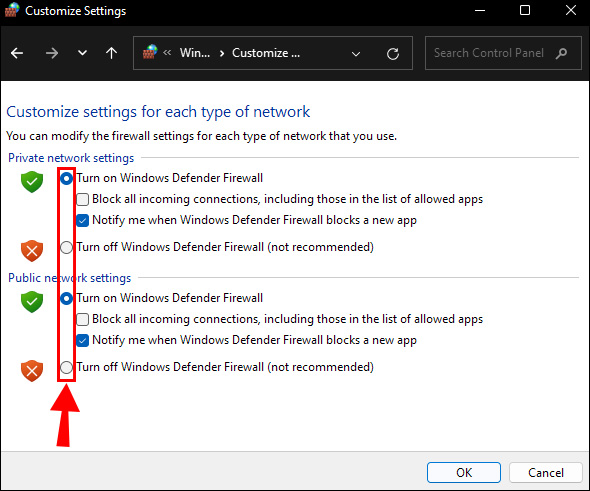Click the forward navigation arrow
The width and height of the screenshot is (590, 491).
(52, 53)
